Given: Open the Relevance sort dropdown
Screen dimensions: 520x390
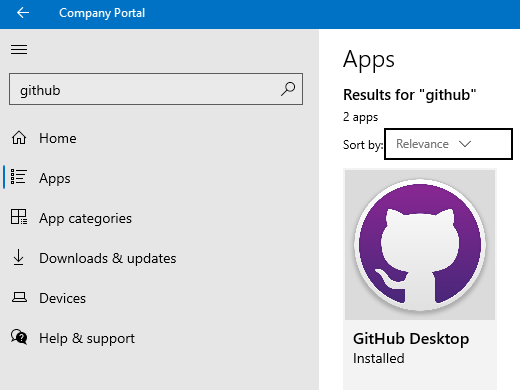Looking at the screenshot, I should (x=448, y=144).
